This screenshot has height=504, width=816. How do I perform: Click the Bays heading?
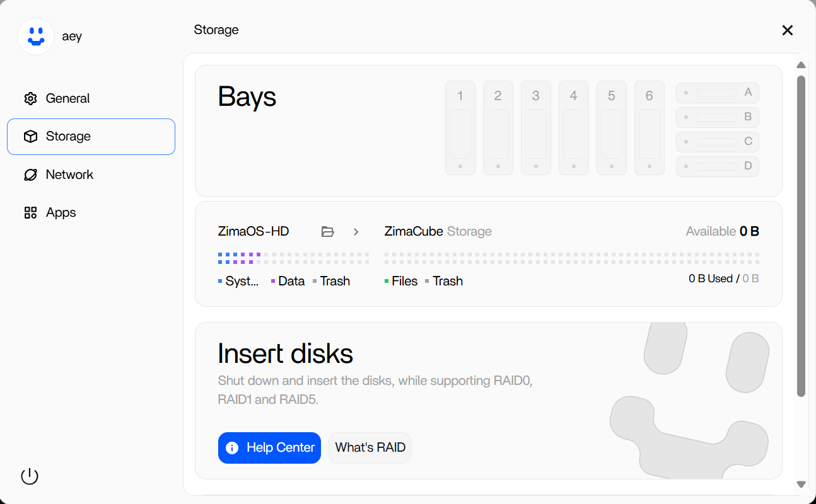pos(247,97)
